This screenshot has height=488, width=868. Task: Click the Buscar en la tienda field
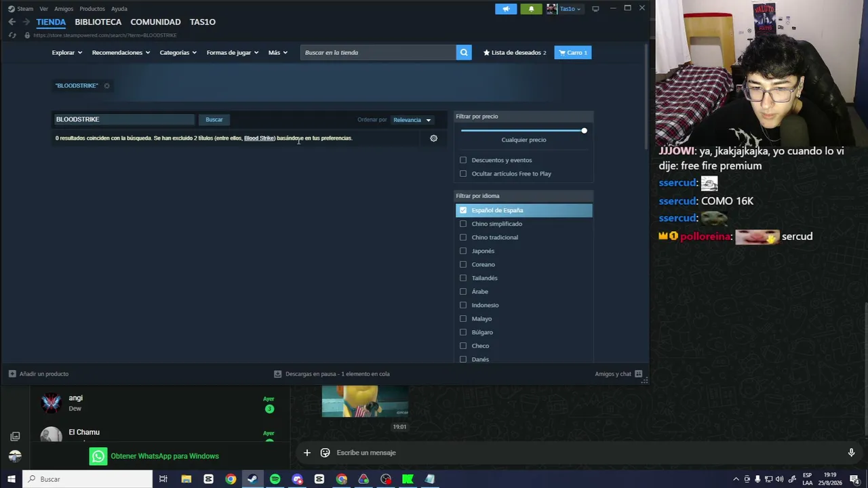(378, 52)
